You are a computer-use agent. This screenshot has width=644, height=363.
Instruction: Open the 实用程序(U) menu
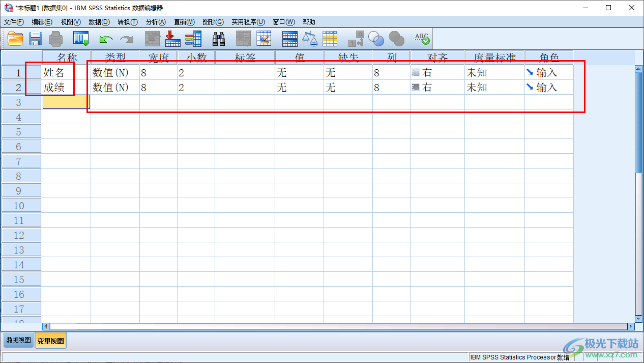[248, 22]
